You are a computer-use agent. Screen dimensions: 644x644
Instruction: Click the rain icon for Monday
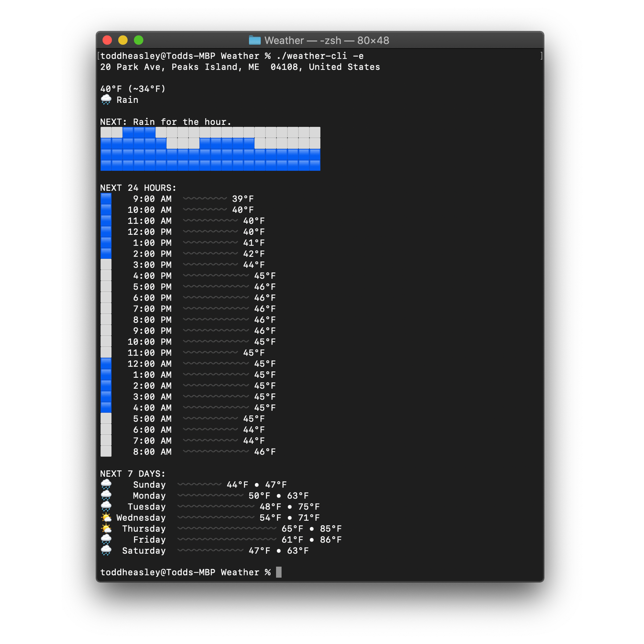click(106, 496)
